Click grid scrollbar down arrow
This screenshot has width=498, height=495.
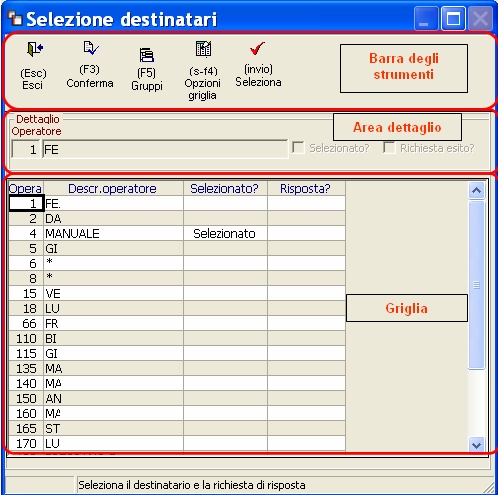[476, 445]
